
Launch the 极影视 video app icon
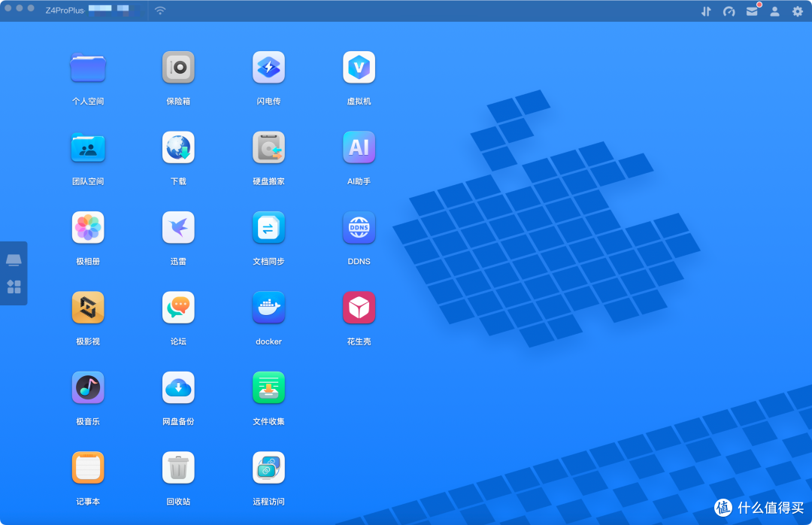(88, 308)
